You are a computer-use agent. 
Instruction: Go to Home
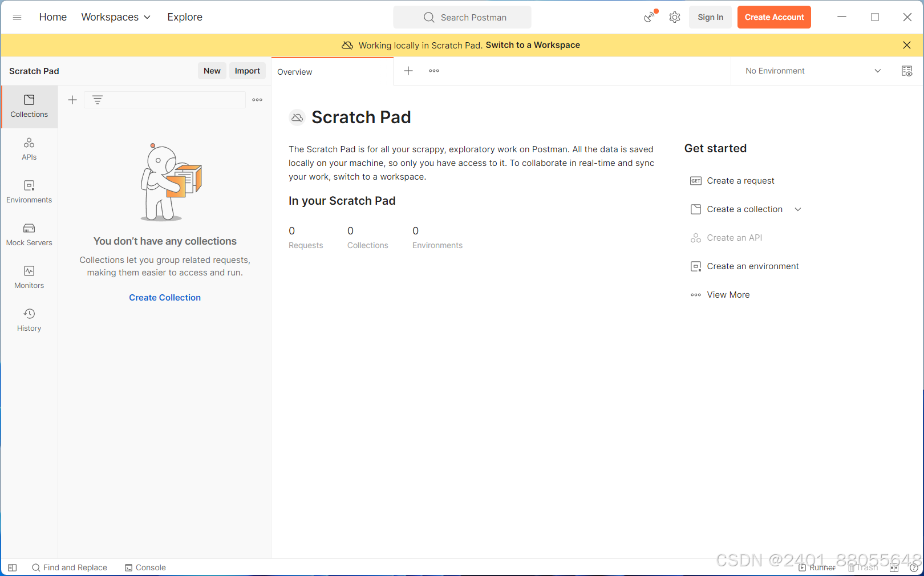pos(53,17)
